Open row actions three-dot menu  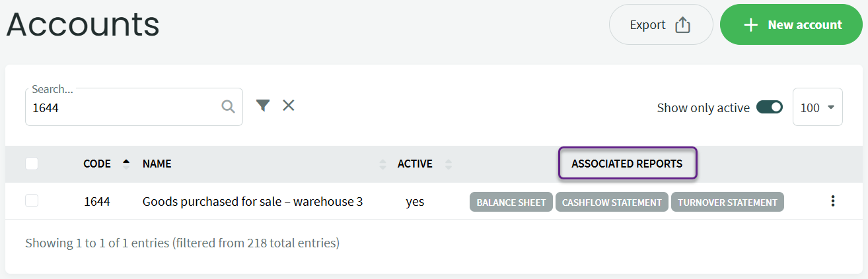[x=833, y=201]
